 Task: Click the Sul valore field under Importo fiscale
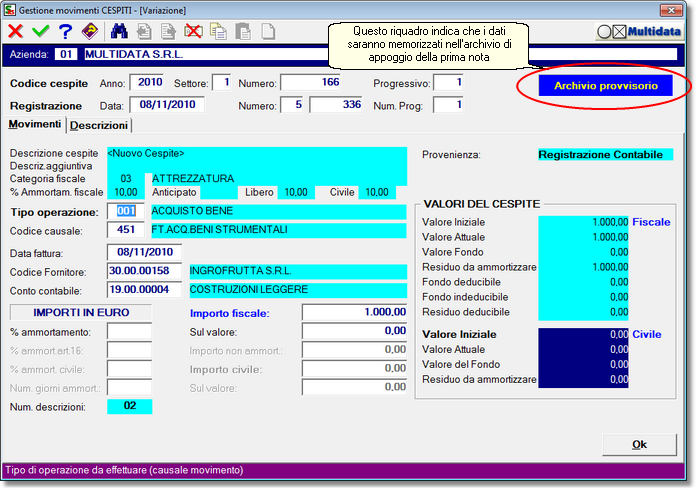point(355,331)
